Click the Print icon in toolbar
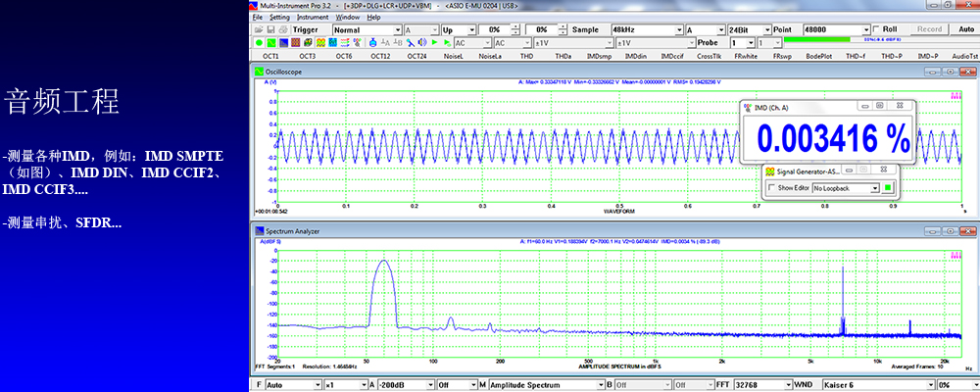The height and width of the screenshot is (392, 980). point(283,30)
